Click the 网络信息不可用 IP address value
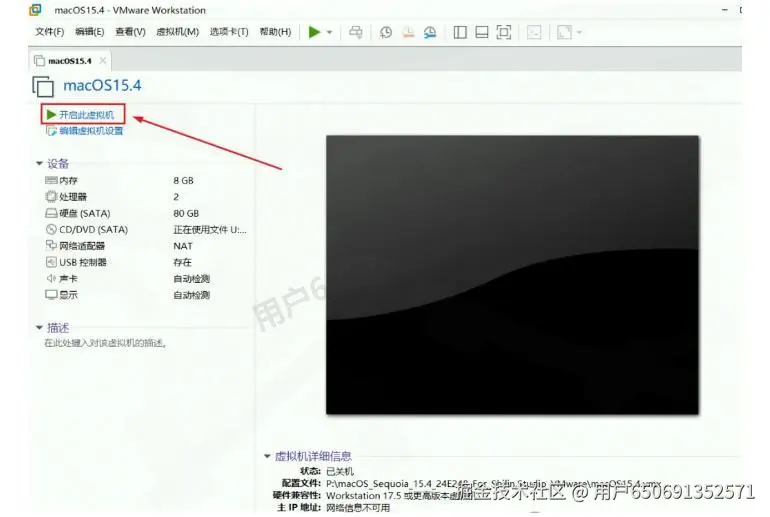The width and height of the screenshot is (770, 517). (x=358, y=507)
